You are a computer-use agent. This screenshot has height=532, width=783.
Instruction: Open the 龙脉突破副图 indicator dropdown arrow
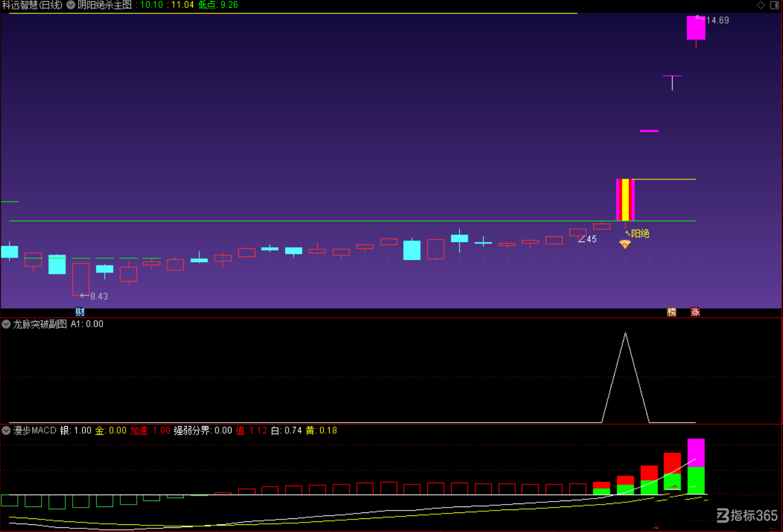click(x=7, y=324)
